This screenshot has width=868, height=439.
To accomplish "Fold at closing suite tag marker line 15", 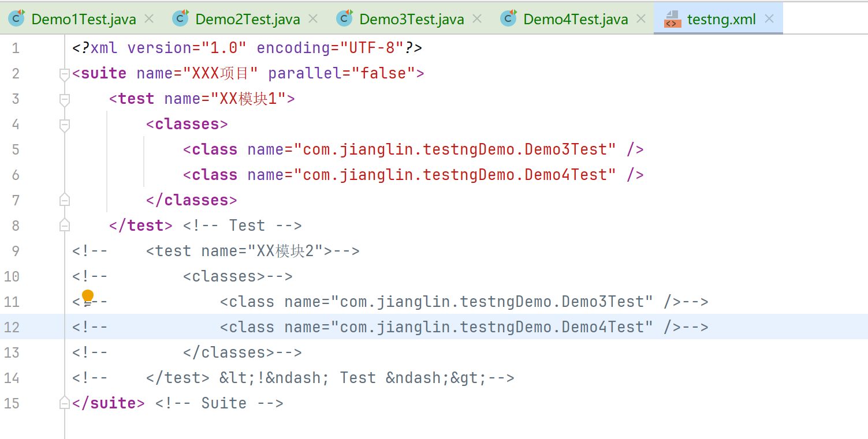I will coord(65,403).
